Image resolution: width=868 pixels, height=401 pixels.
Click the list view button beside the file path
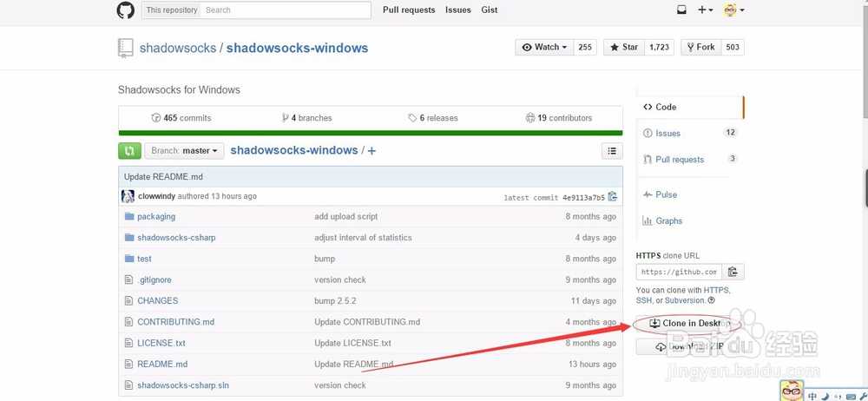tap(612, 151)
